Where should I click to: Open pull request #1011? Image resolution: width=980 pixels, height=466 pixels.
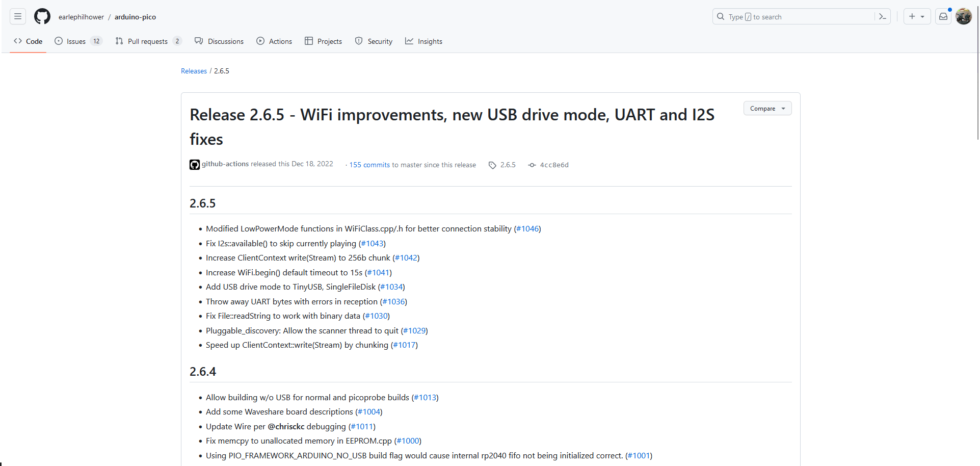[362, 427]
